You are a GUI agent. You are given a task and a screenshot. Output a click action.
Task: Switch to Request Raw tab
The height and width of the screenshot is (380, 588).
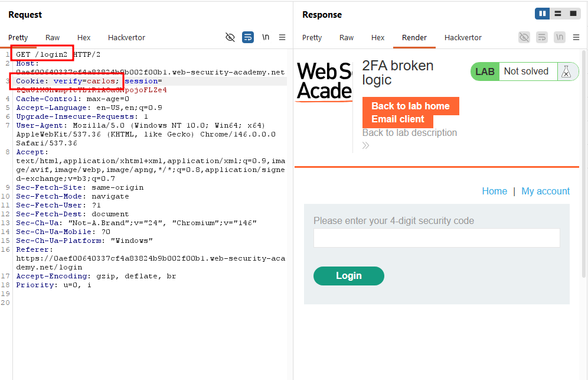[x=53, y=38]
